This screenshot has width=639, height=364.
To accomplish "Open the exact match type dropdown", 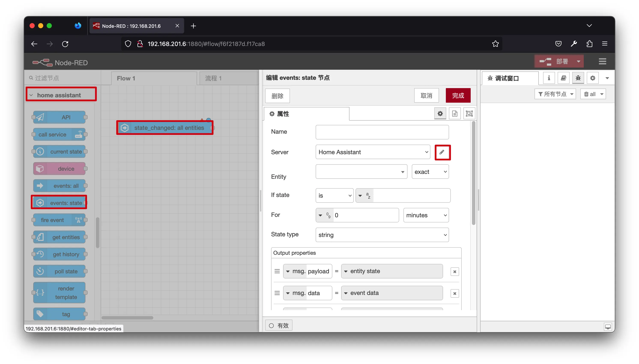I will [x=430, y=172].
